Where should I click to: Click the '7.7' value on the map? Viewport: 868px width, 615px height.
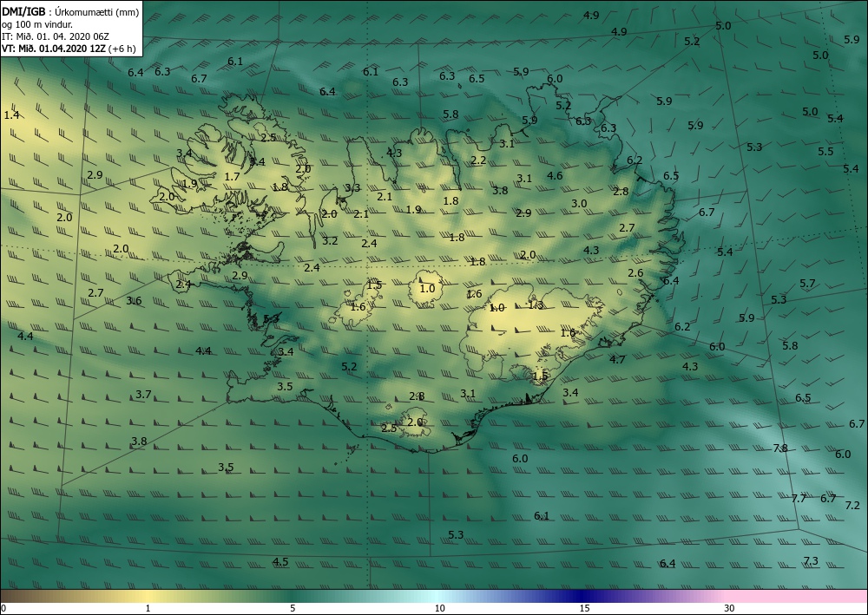pyautogui.click(x=799, y=498)
